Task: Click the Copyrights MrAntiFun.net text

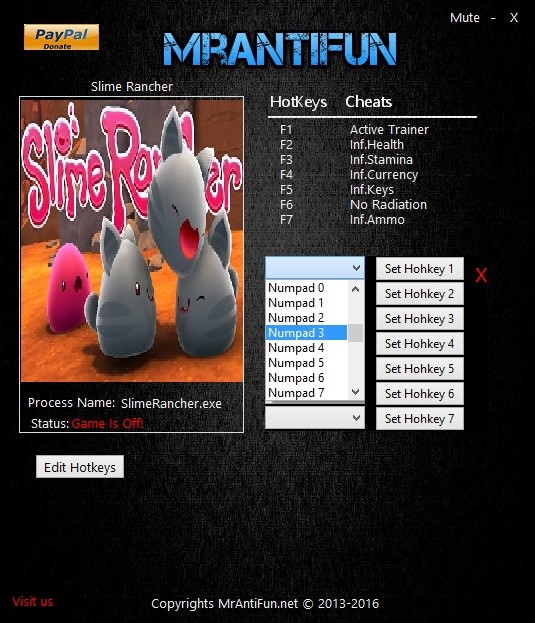Action: [x=265, y=604]
